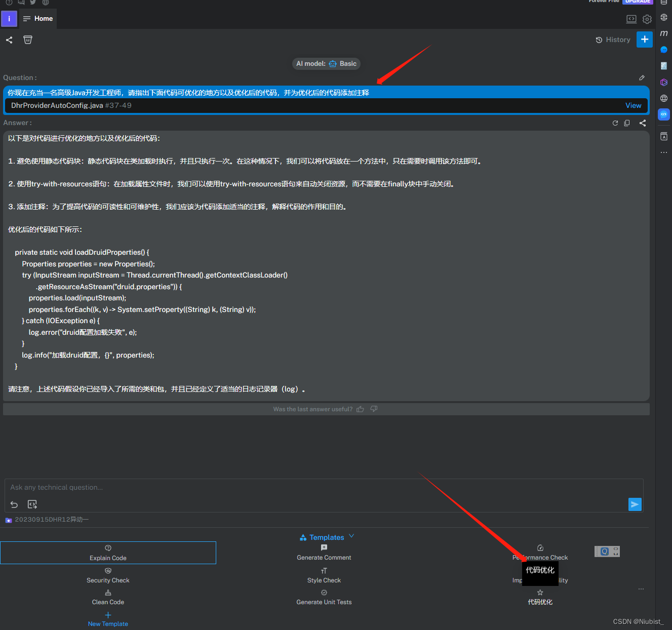Rate the answer with thumbs down
Image resolution: width=672 pixels, height=630 pixels.
pos(374,409)
